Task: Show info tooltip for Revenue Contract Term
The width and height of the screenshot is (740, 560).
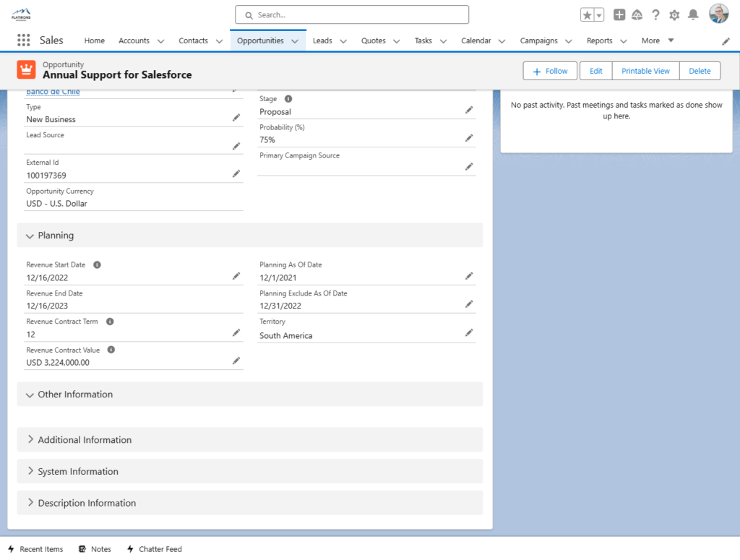Action: click(x=110, y=322)
